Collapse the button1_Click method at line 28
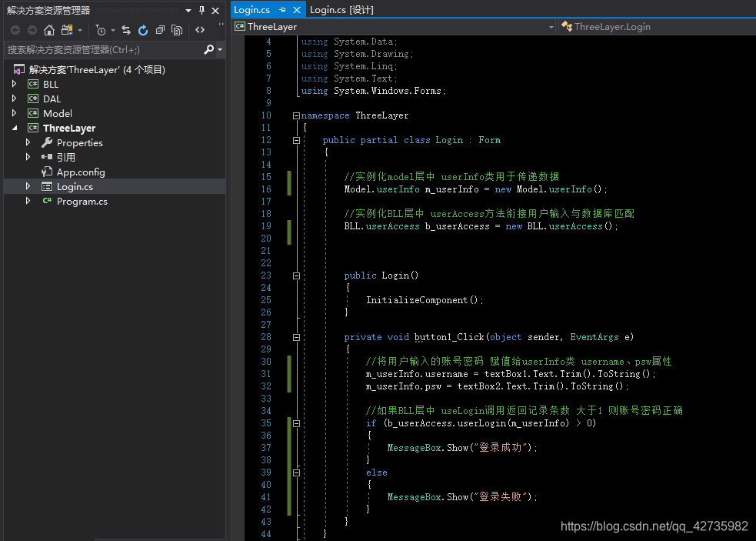Viewport: 756px width, 541px height. pos(296,337)
